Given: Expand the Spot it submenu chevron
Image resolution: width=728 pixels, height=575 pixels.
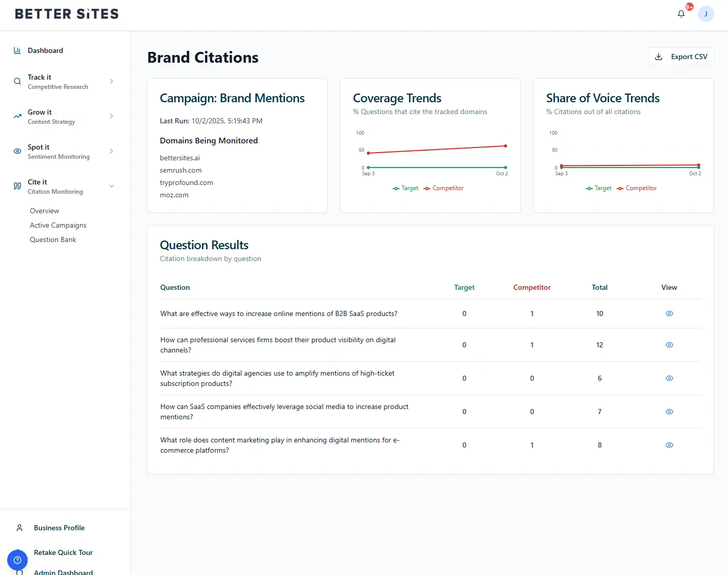Looking at the screenshot, I should coord(111,151).
